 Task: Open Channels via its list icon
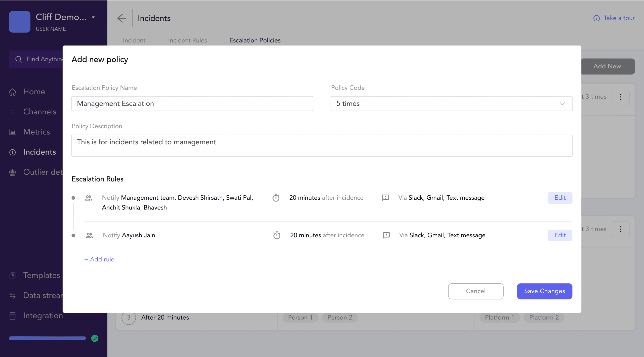click(13, 112)
